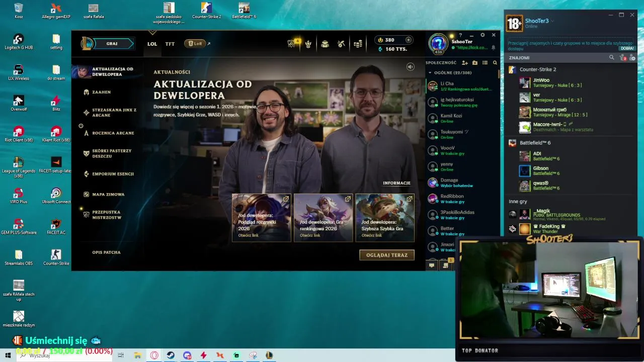Select Mapa Zimowa sidebar item
The width and height of the screenshot is (644, 362).
pos(104,194)
